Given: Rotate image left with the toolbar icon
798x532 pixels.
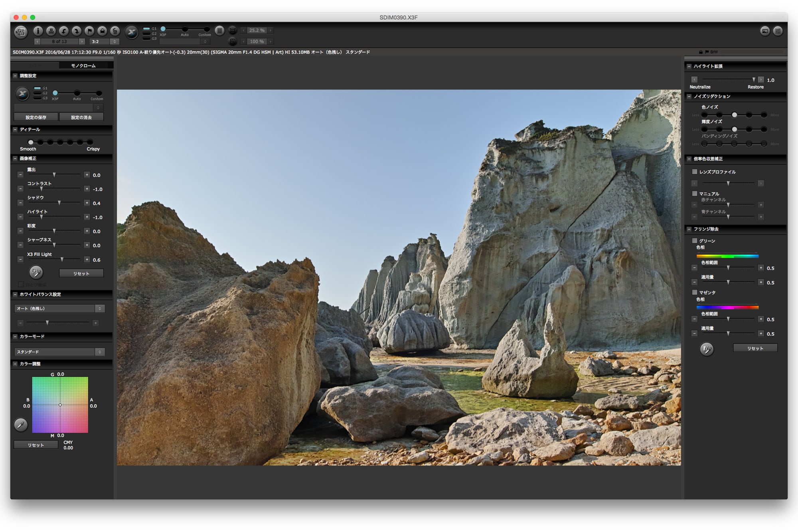Looking at the screenshot, I should coord(63,31).
